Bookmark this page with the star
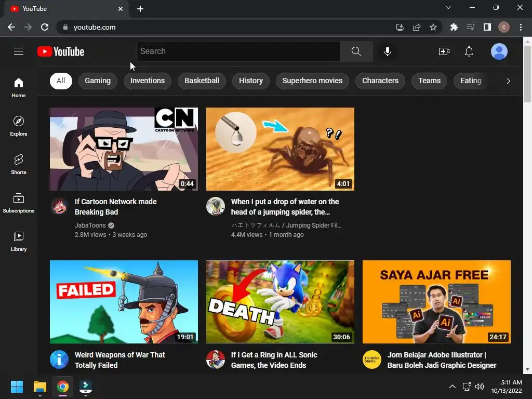The width and height of the screenshot is (532, 399). [x=433, y=27]
